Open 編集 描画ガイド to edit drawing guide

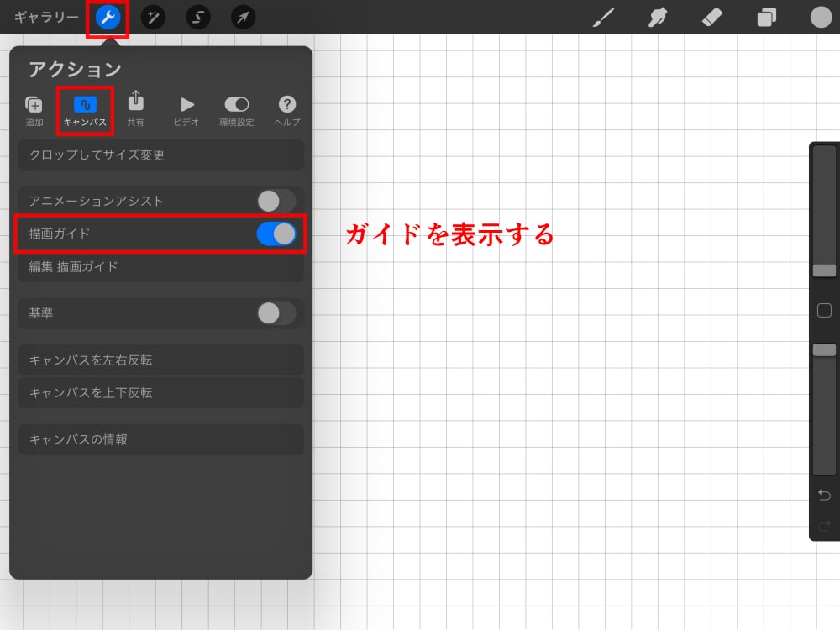(160, 267)
